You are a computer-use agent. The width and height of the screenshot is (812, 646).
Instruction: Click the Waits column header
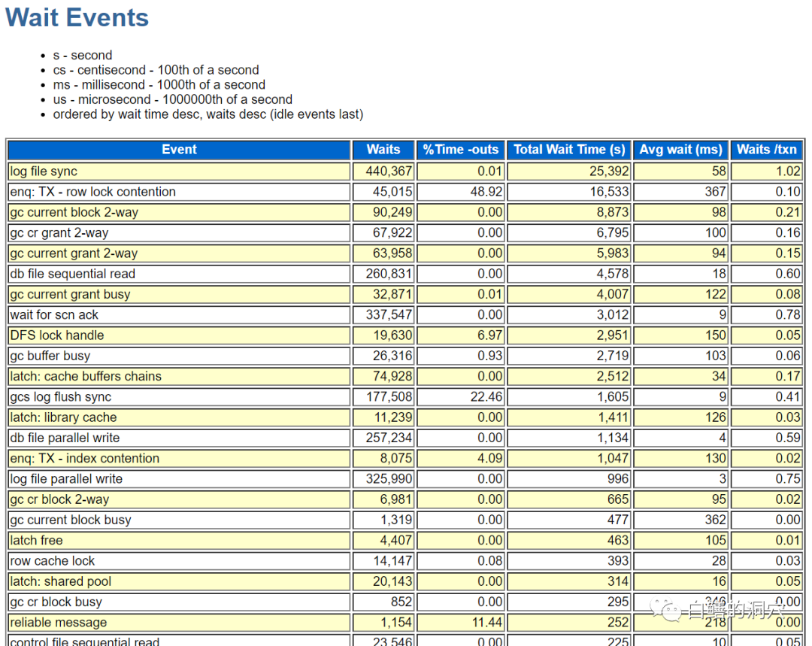tap(383, 150)
